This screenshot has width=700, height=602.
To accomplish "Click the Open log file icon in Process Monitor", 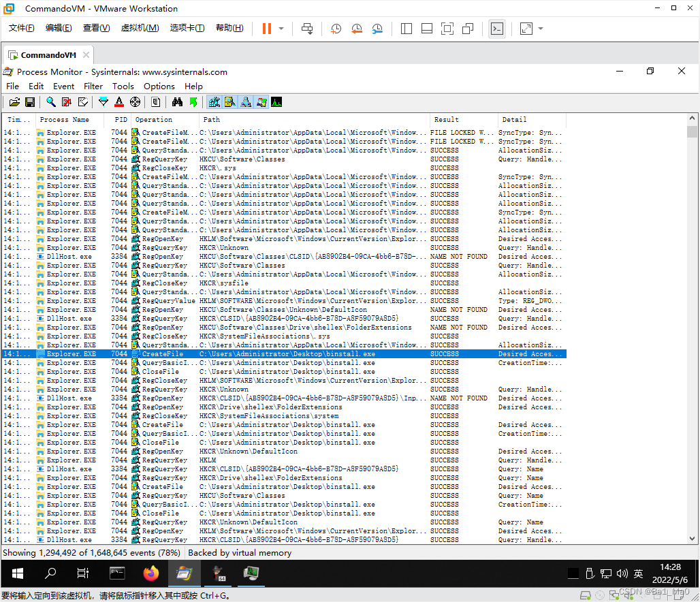I will click(14, 102).
